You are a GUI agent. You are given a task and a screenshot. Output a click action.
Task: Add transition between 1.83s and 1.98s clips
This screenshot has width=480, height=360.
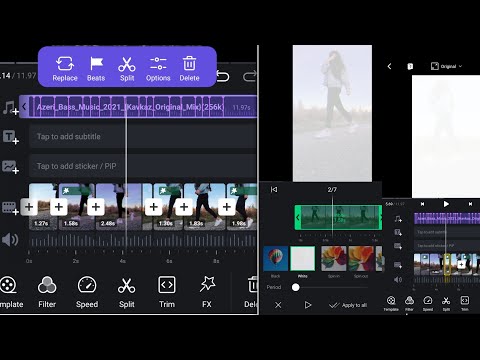click(227, 207)
